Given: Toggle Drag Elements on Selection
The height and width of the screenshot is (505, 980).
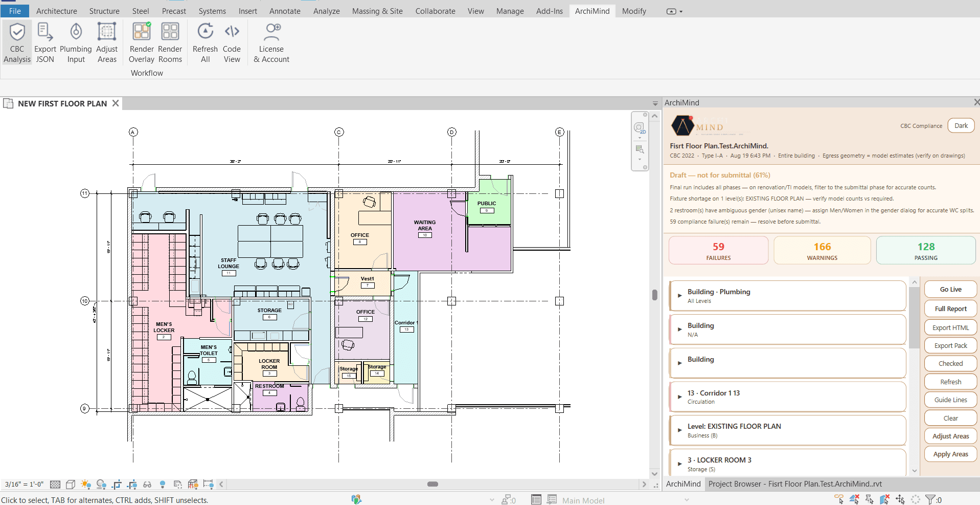Looking at the screenshot, I should tap(900, 499).
